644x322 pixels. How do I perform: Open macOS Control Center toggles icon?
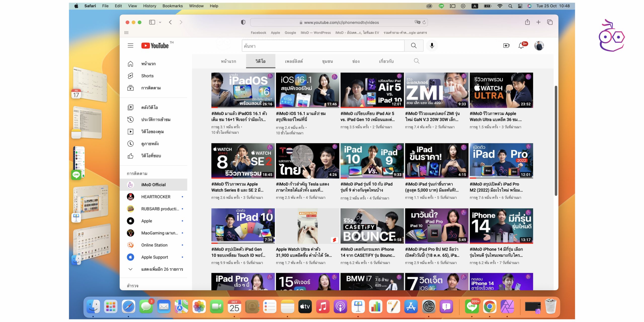pos(520,6)
